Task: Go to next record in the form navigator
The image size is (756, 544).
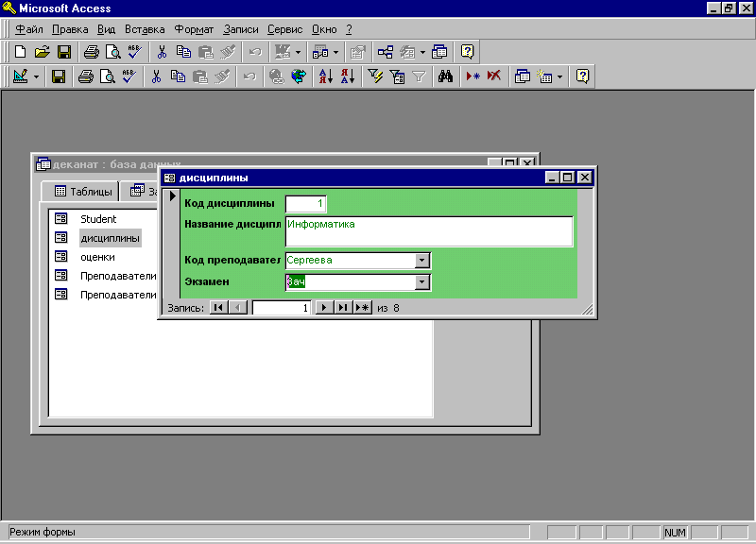Action: (x=324, y=307)
